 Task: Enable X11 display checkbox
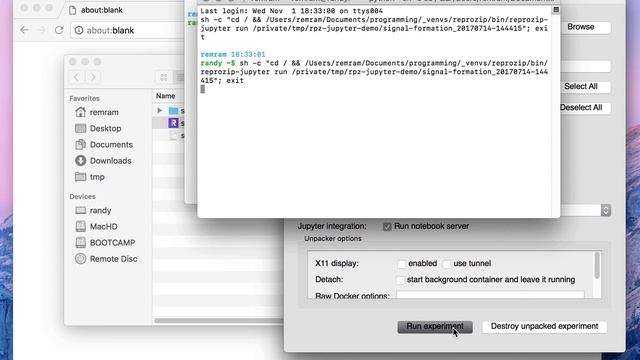click(x=401, y=264)
